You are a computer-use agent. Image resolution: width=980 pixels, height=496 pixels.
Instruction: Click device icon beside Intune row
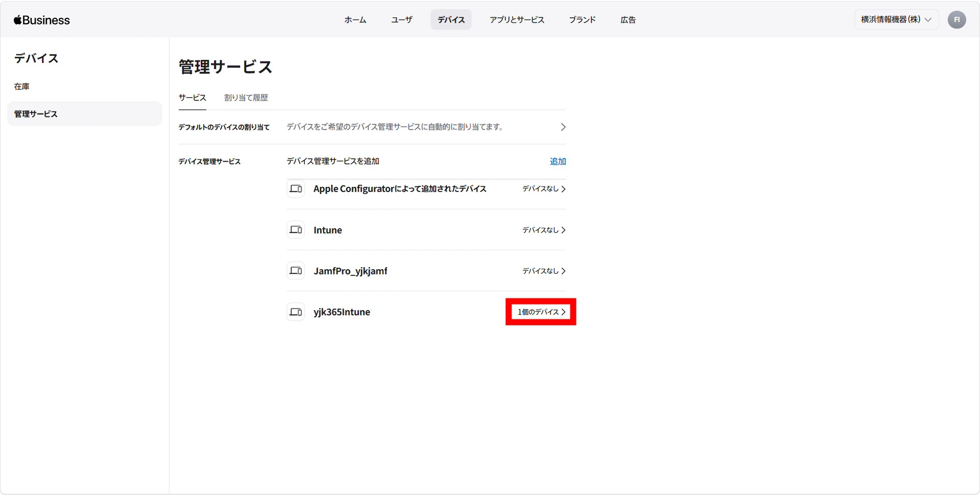pos(296,230)
